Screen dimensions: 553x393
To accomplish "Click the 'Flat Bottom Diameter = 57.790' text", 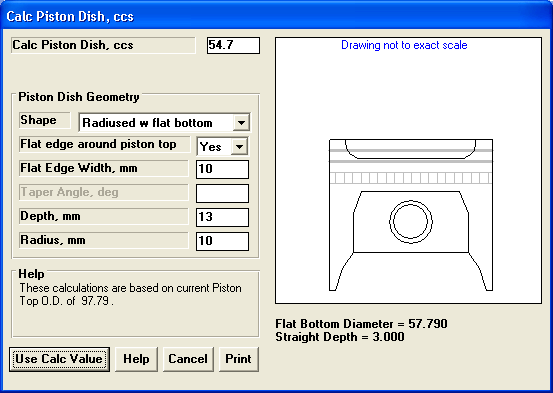I will (361, 324).
